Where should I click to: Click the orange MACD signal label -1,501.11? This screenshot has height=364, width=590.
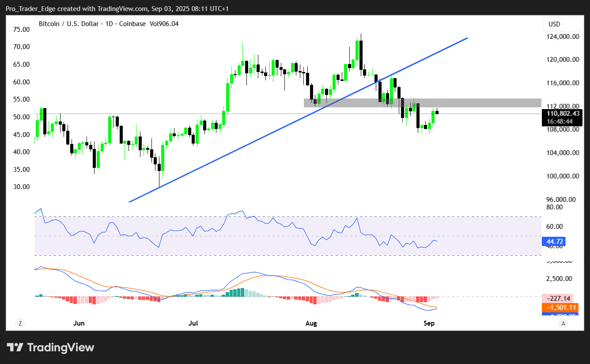560,307
